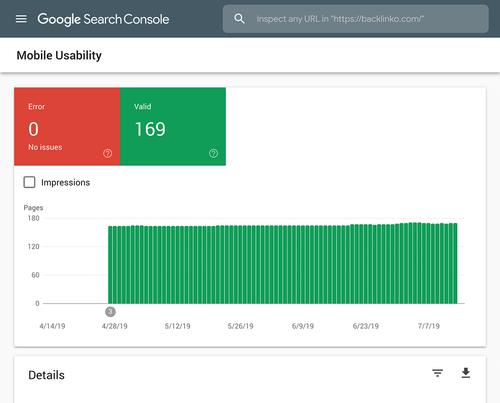Click the Mobile Usability heading
Screen dimensions: 500x403
[59, 55]
